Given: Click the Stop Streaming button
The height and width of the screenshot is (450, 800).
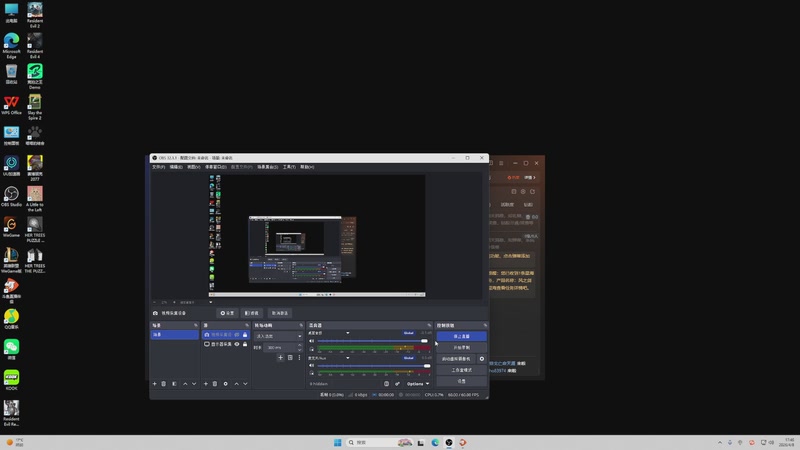Looking at the screenshot, I should pos(461,336).
